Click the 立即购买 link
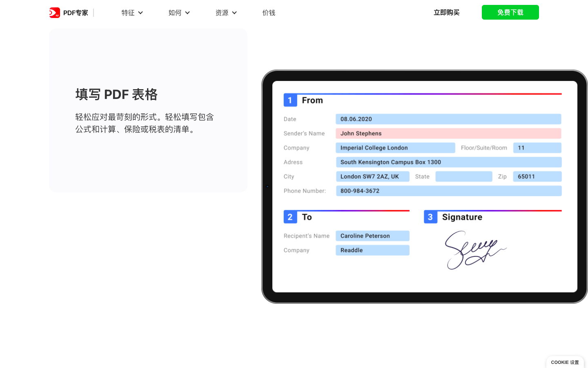 pos(446,13)
